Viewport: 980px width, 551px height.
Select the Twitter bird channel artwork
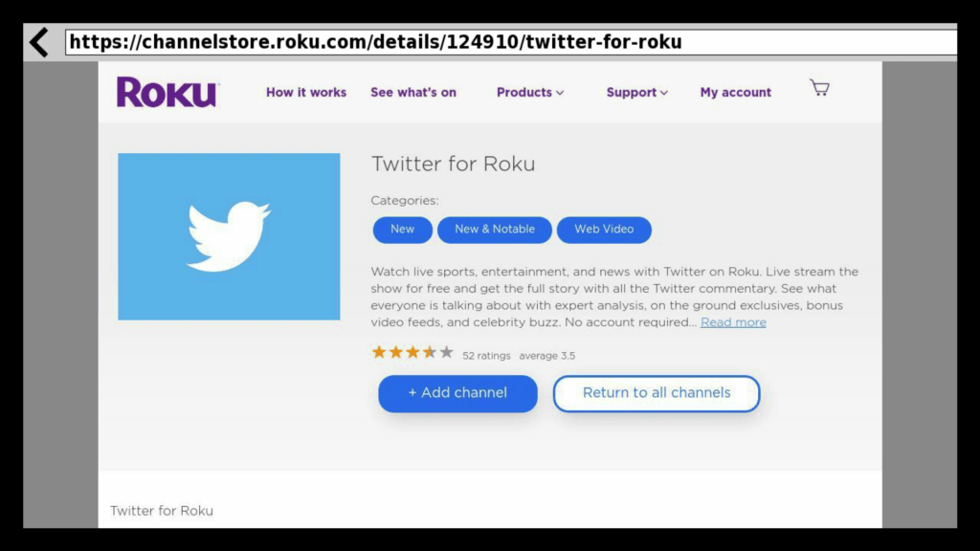click(x=229, y=237)
